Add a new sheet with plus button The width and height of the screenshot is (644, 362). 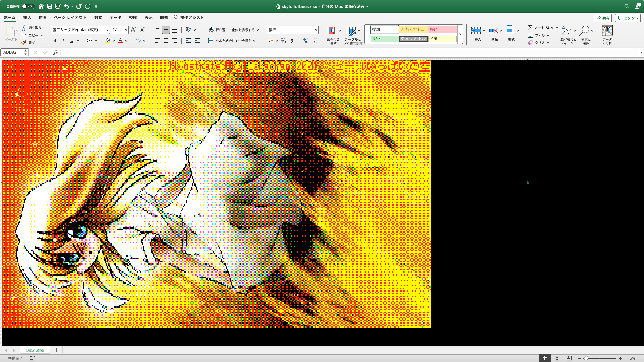pos(56,350)
